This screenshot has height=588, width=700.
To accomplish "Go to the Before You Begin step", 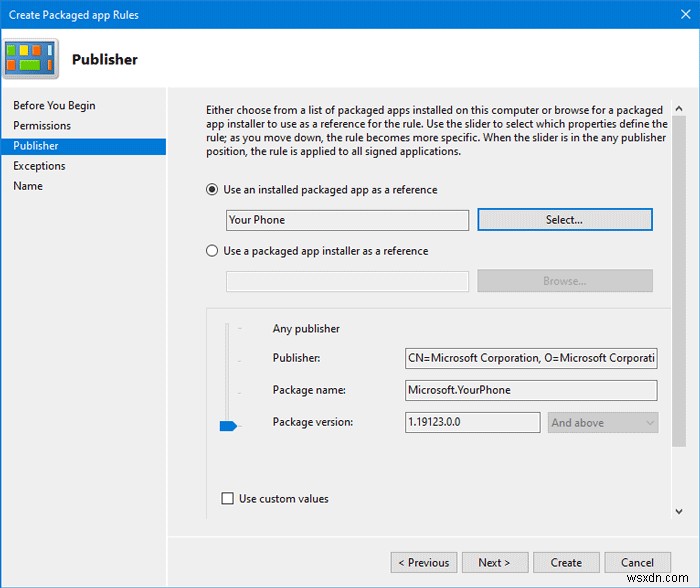I will [54, 105].
